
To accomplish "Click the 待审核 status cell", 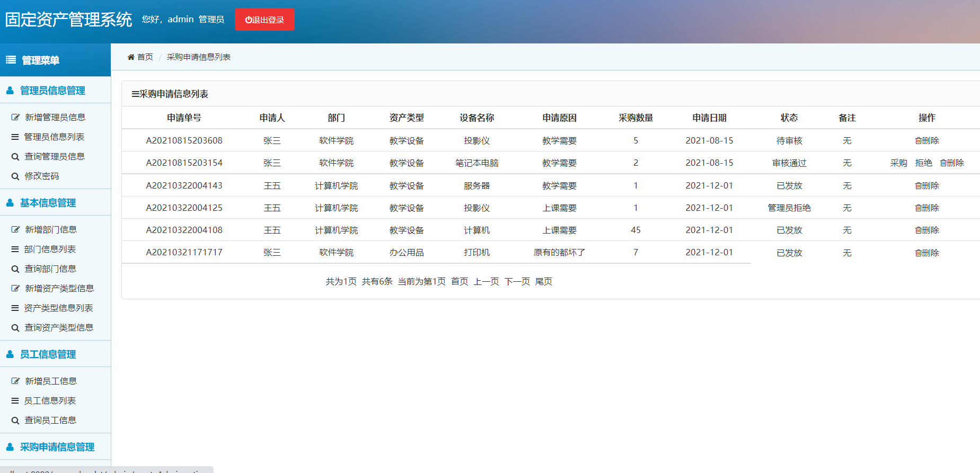I will pos(789,141).
